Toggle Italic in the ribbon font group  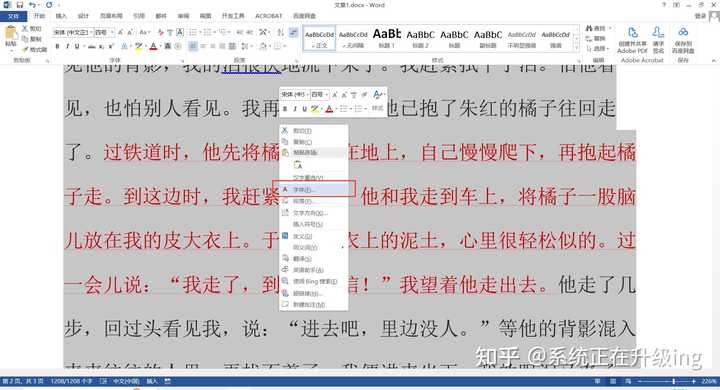[67, 46]
